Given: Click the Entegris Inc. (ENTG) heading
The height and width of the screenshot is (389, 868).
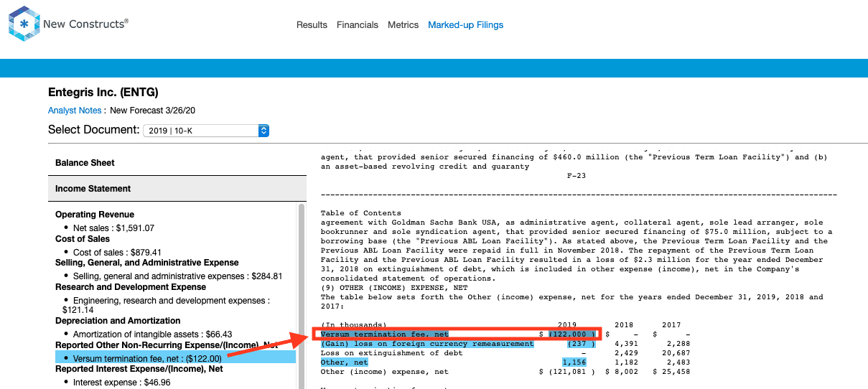Looking at the screenshot, I should tap(103, 93).
